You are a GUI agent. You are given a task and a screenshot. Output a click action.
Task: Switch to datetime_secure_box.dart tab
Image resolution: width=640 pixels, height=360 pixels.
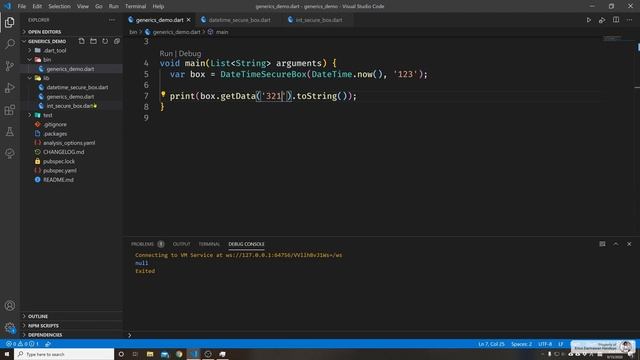point(239,20)
